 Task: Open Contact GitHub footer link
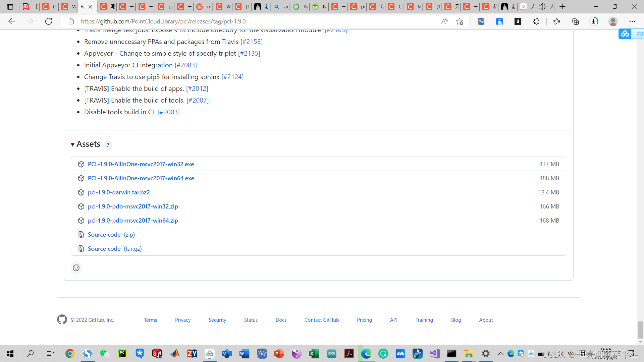(322, 320)
